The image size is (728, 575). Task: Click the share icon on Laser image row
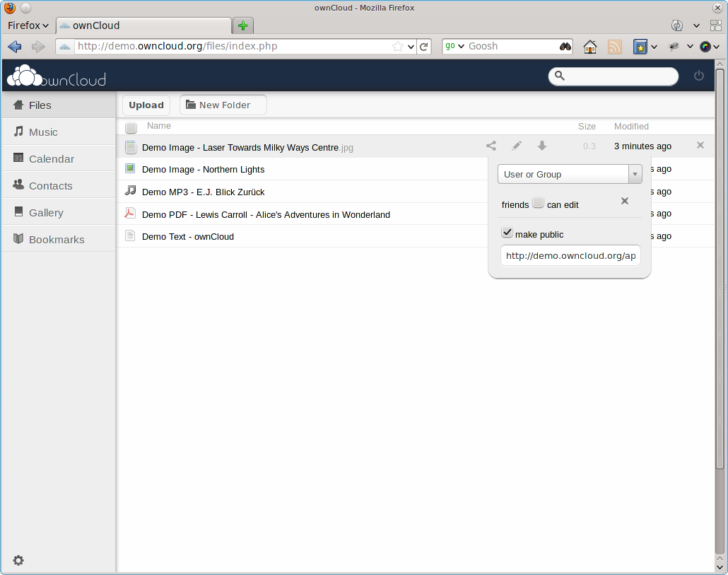tap(491, 146)
